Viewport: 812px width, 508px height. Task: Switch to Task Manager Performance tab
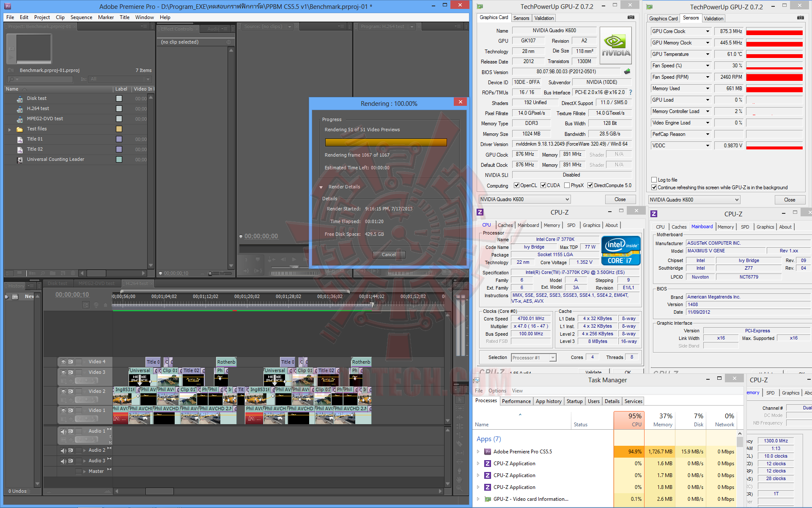[x=516, y=401]
